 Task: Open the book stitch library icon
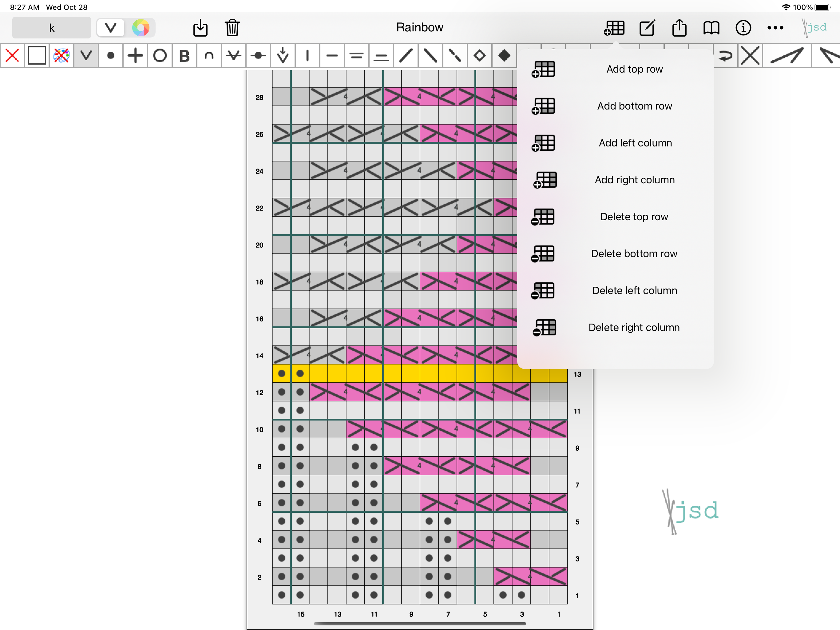tap(711, 28)
